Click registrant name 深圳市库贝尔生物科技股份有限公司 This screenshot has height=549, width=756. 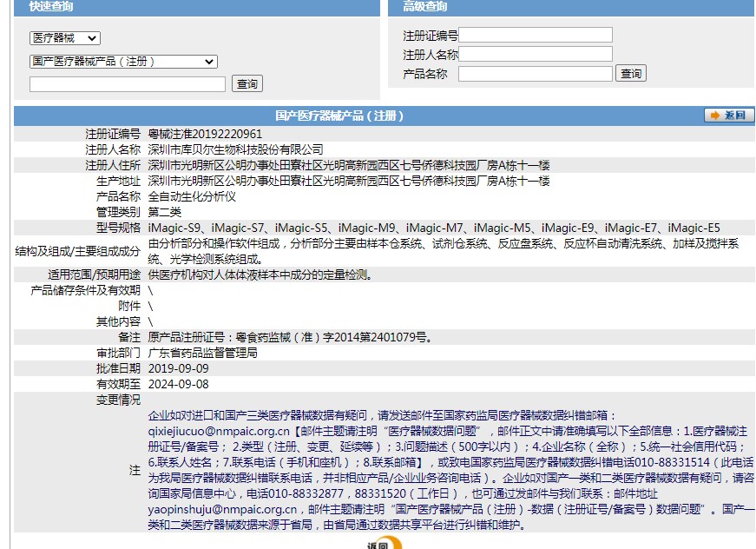pos(235,149)
